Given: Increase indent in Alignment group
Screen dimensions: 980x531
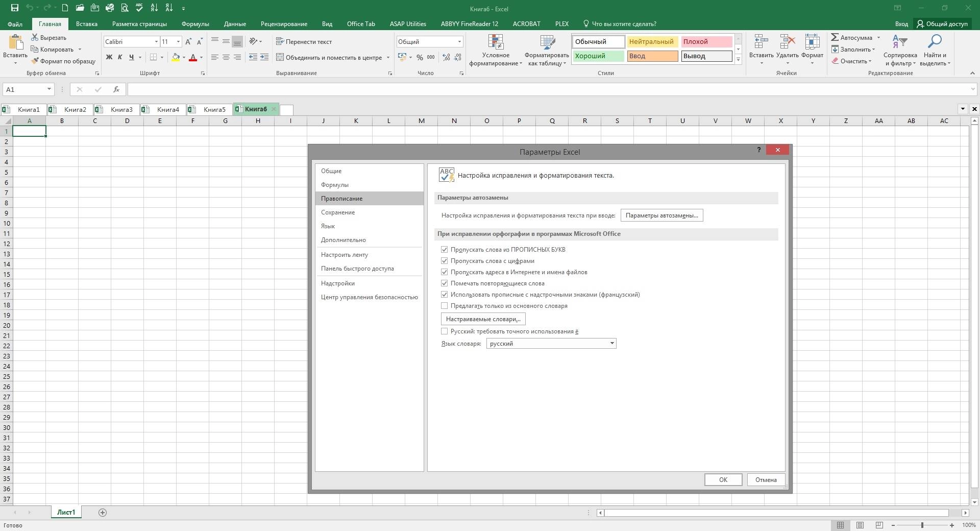Looking at the screenshot, I should pos(264,57).
